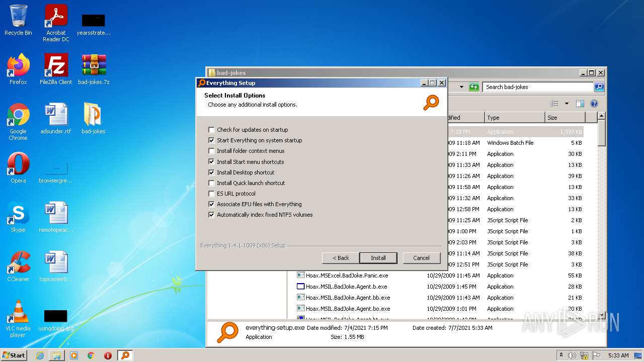This screenshot has width=644, height=362.
Task: Select usingdoing.jpg file icon
Action: point(56,321)
